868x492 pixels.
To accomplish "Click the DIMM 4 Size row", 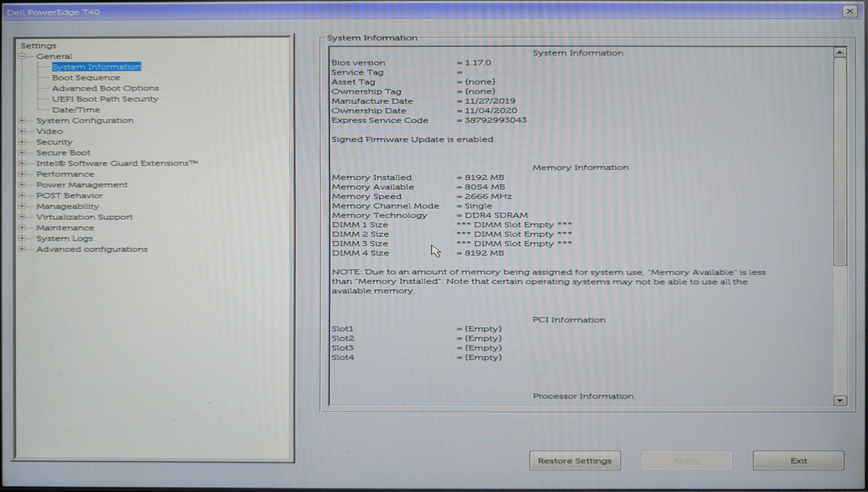I will (x=418, y=253).
